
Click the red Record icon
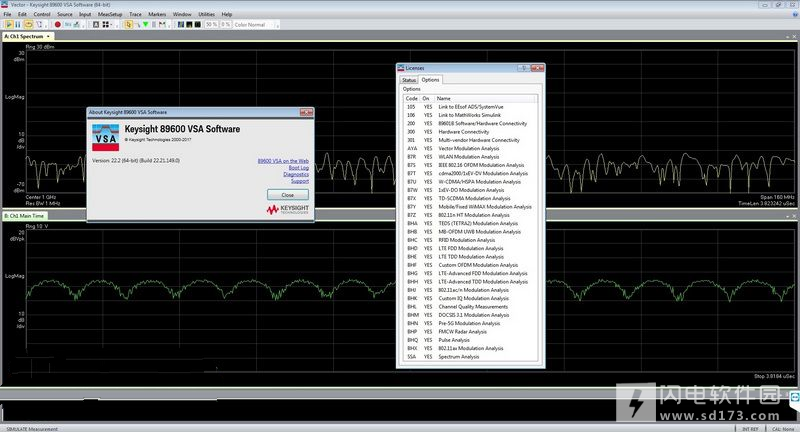coord(58,24)
